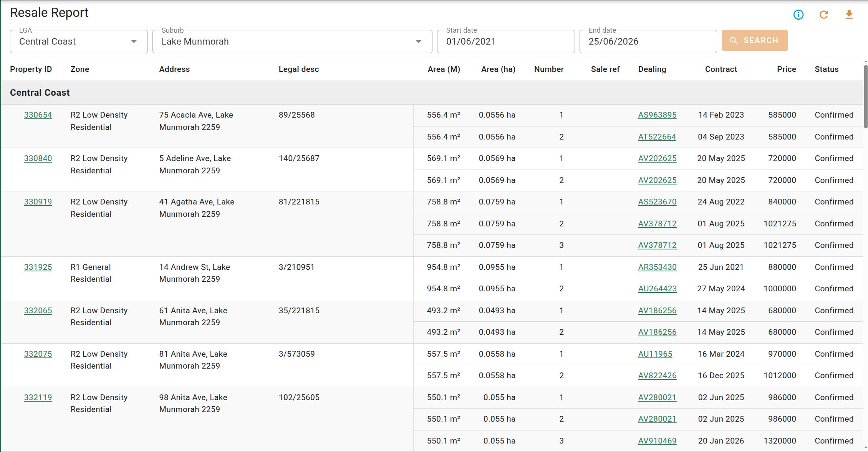
Task: Select address 41 Agatha Ave, Lake Munmorah
Action: [x=197, y=208]
